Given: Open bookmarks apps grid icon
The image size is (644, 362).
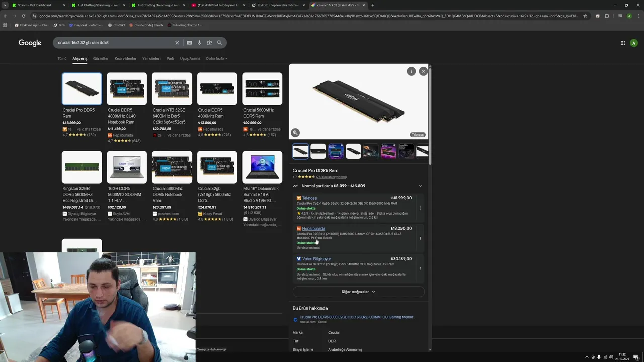Looking at the screenshot, I should click(5, 25).
